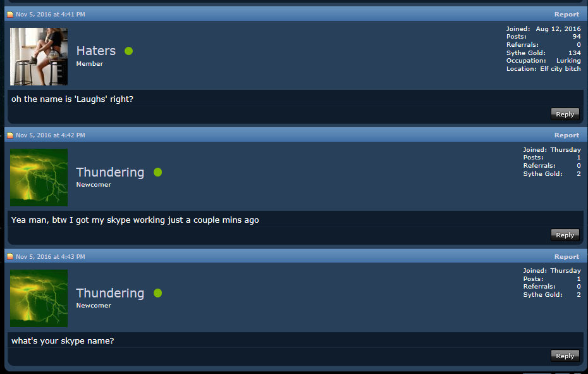Image resolution: width=588 pixels, height=374 pixels.
Task: Click the online dot on Thundering's skype working post
Action: click(158, 172)
